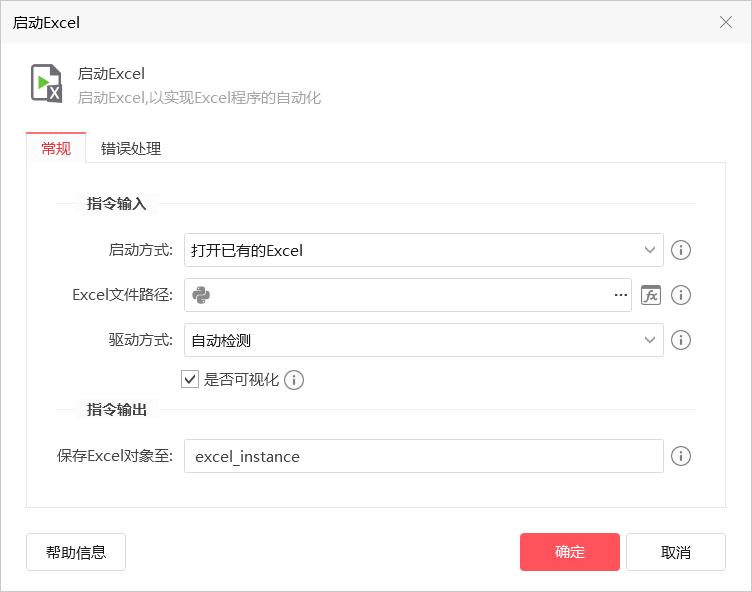The height and width of the screenshot is (592, 752).
Task: Click the 是否可视化 label text
Action: (241, 380)
